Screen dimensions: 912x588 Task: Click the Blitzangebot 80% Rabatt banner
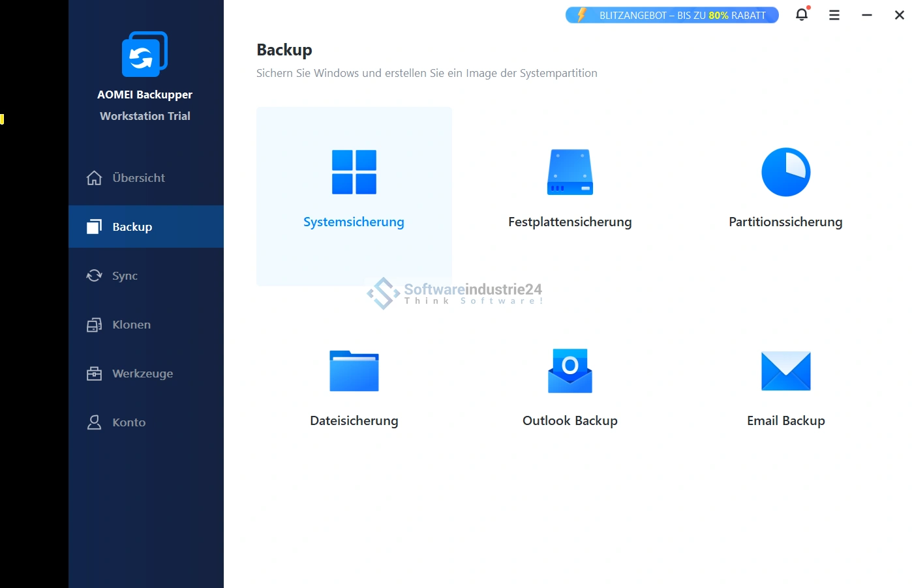[672, 15]
